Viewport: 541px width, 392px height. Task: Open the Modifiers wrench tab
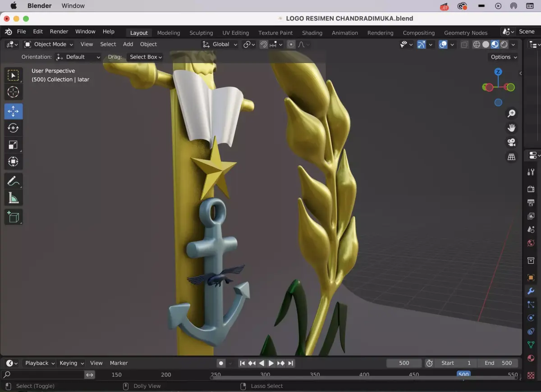point(531,291)
